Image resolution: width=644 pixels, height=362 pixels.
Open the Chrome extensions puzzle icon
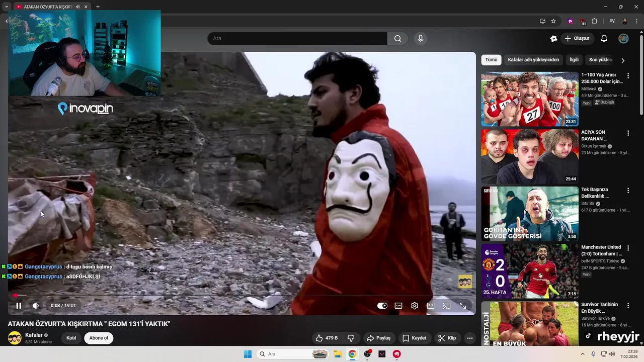click(595, 21)
